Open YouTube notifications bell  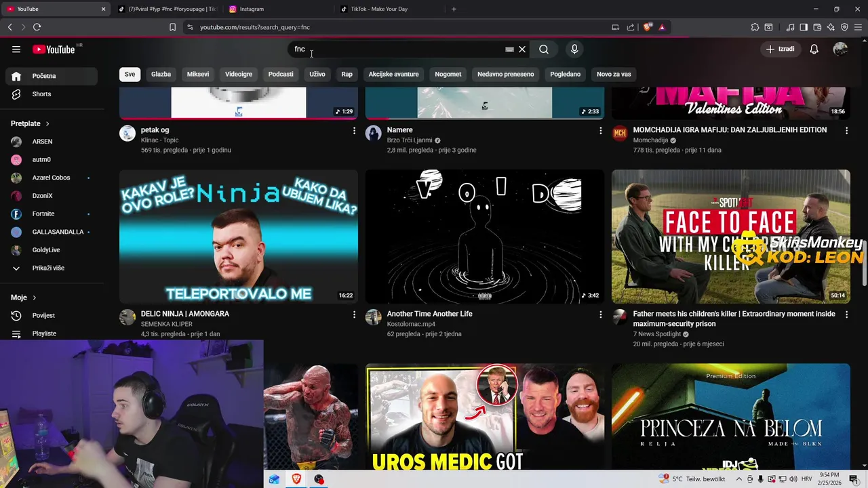pyautogui.click(x=814, y=49)
